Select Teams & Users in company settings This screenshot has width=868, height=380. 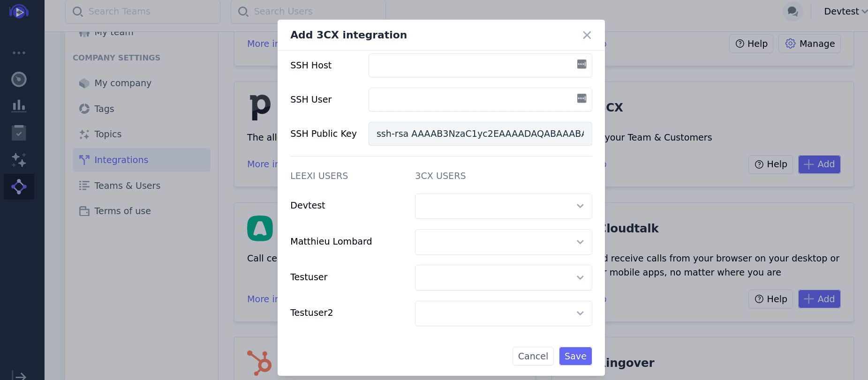pyautogui.click(x=127, y=186)
